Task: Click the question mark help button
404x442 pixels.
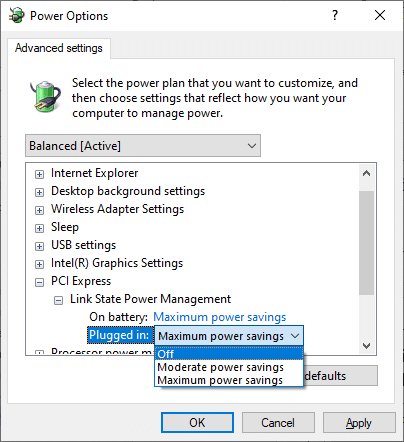Action: click(335, 15)
